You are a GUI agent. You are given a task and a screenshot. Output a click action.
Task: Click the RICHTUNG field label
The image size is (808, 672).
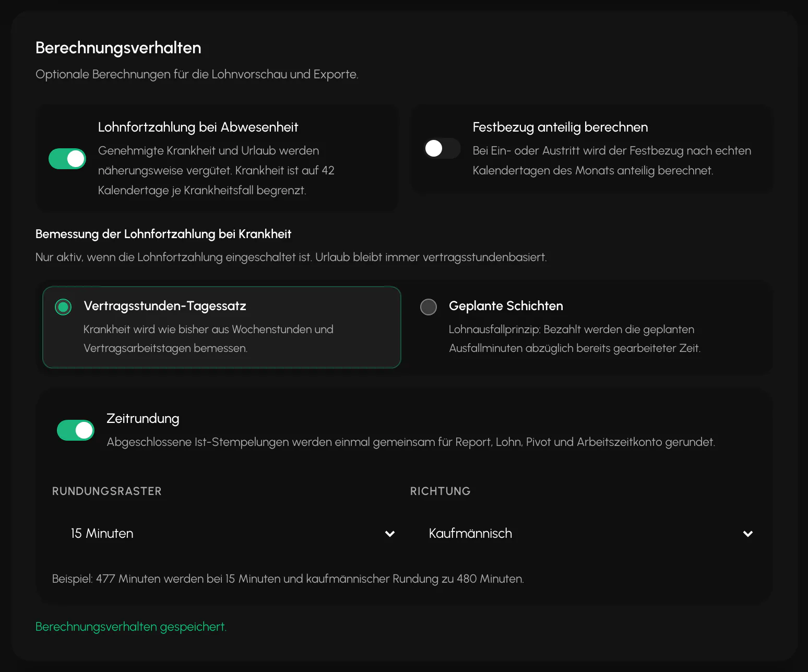coord(441,491)
